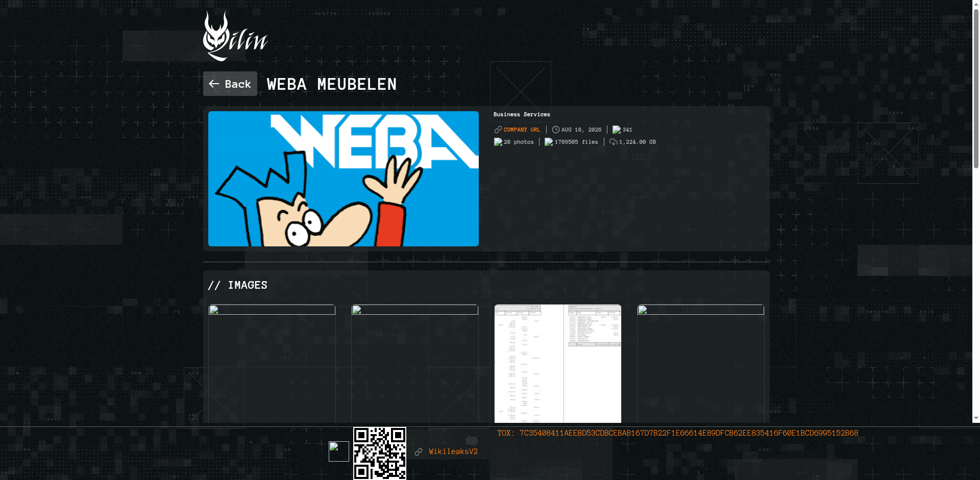Open the WikileaksV2 link
Viewport: 980px width, 480px height.
[453, 451]
